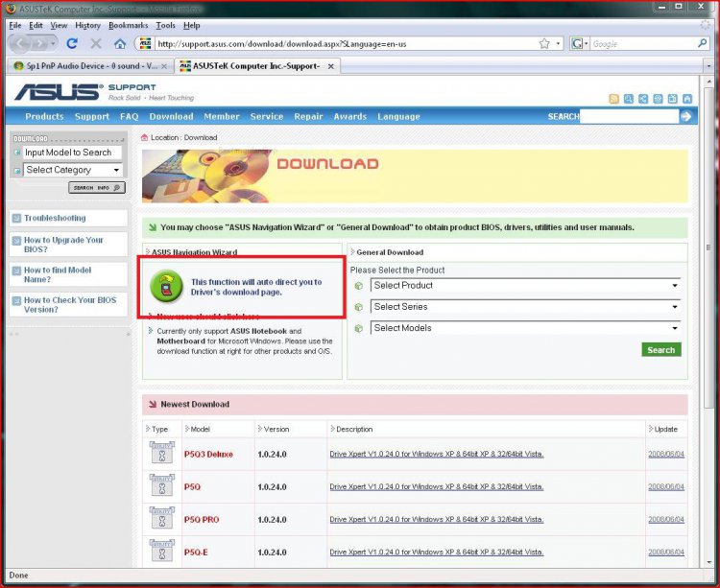
Task: Click the 2008/06/04 date in P5Q PRO row
Action: pos(666,519)
